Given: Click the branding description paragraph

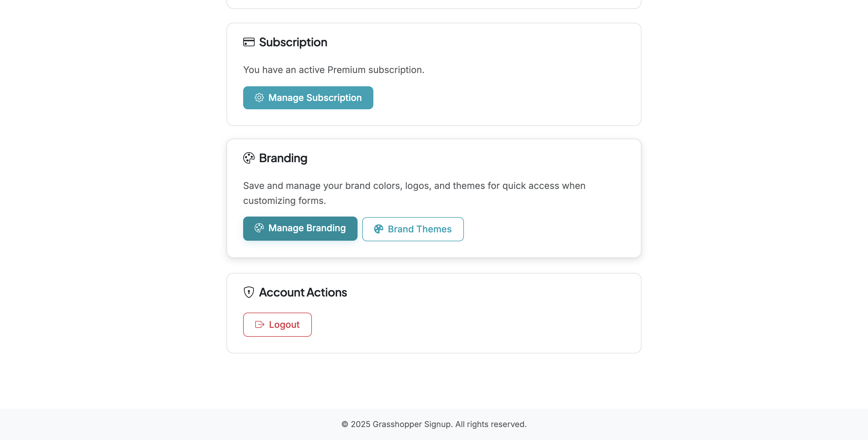Looking at the screenshot, I should pos(414,192).
